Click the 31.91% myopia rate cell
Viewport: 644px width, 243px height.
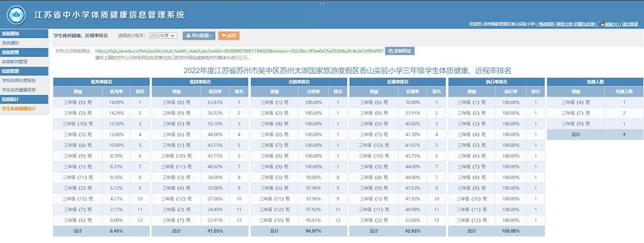[412, 113]
